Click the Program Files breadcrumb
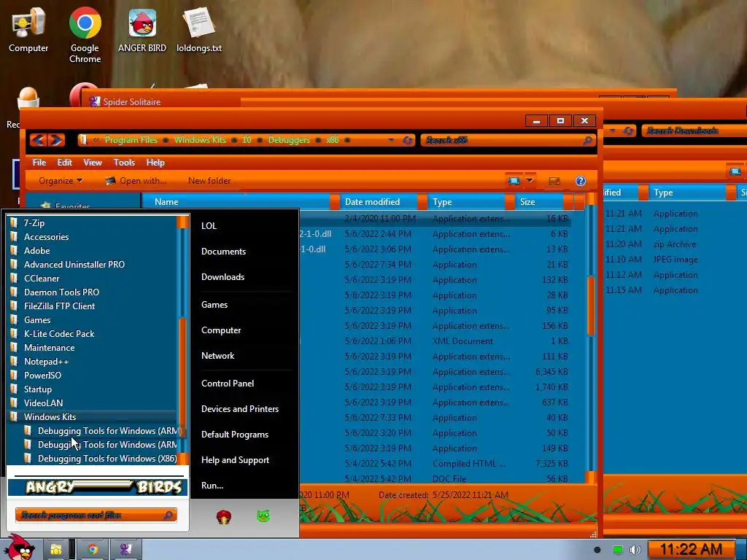The height and width of the screenshot is (560, 747). (x=131, y=140)
